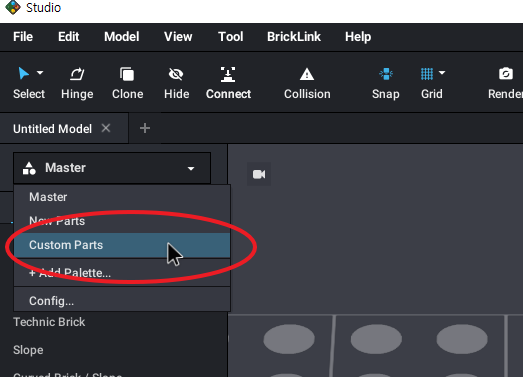Toggle the Collision warning tool
Screen dimensions: 523x377
point(307,83)
